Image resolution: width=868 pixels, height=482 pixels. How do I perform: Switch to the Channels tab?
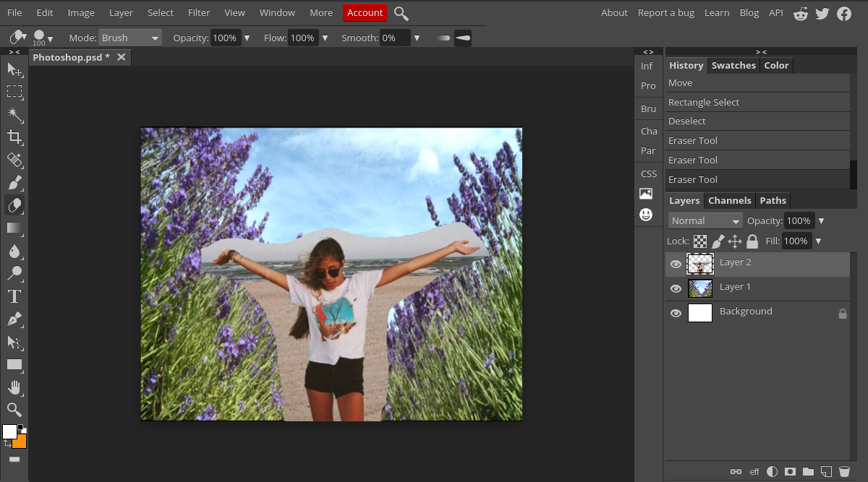click(x=729, y=200)
